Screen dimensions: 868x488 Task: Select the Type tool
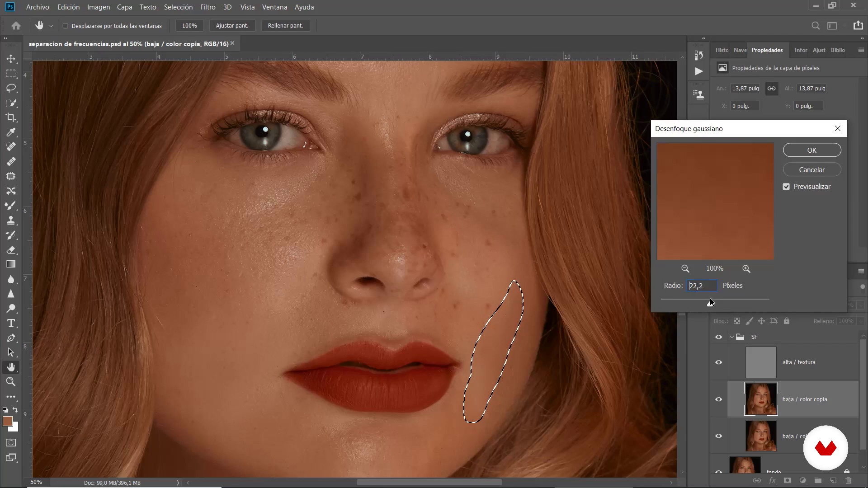11,323
